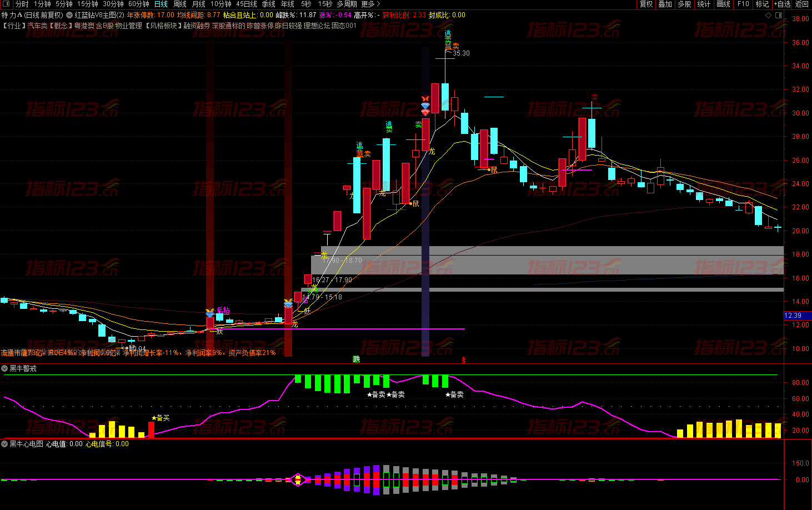The width and height of the screenshot is (812, 510).
Task: Open indicator menu circle before 红蓝钻V8主图
Action: (69, 16)
